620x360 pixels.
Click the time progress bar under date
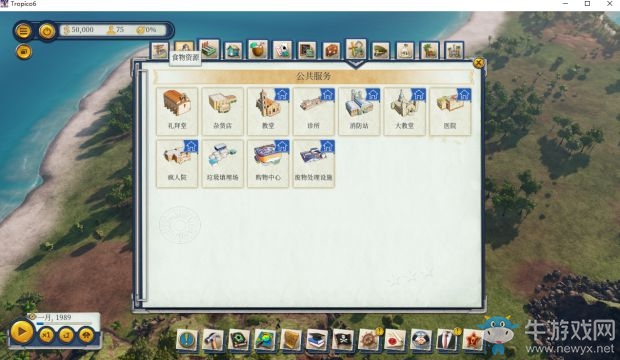tap(64, 323)
